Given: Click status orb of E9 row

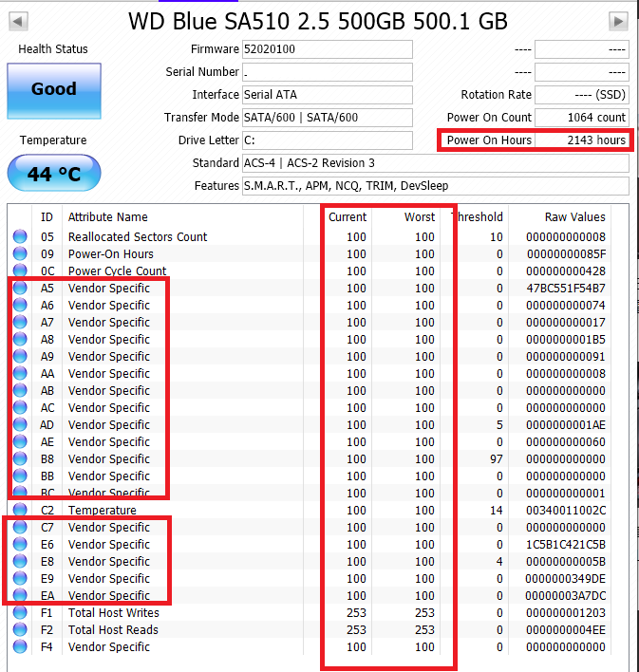Looking at the screenshot, I should coord(20,578).
